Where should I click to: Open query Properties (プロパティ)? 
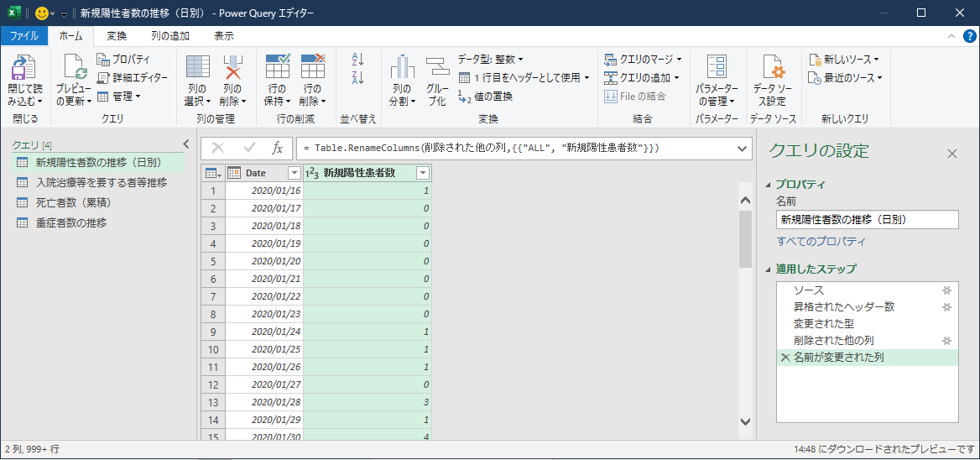pos(123,60)
